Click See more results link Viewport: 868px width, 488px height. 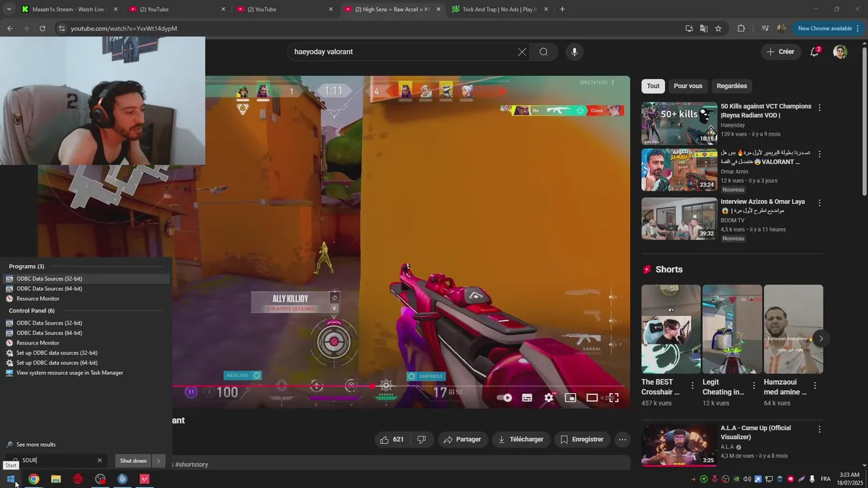[x=36, y=445]
